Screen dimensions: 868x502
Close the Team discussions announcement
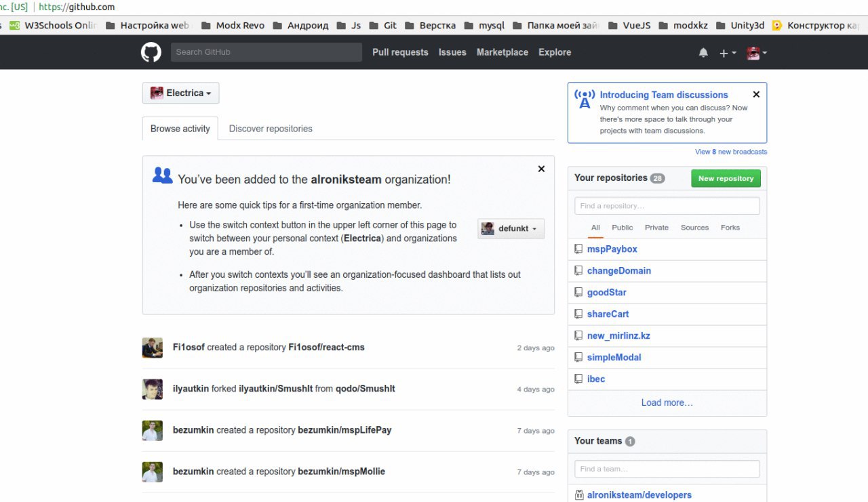(x=756, y=94)
